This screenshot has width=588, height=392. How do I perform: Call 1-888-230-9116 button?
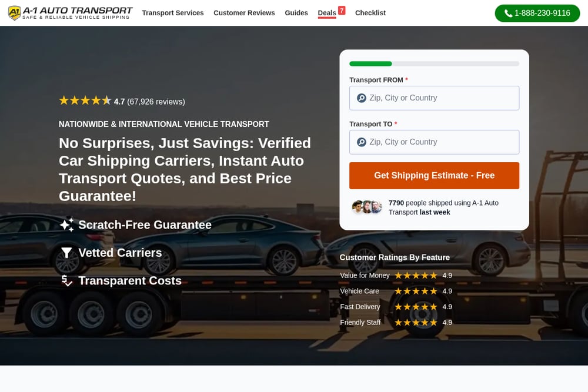tap(537, 13)
